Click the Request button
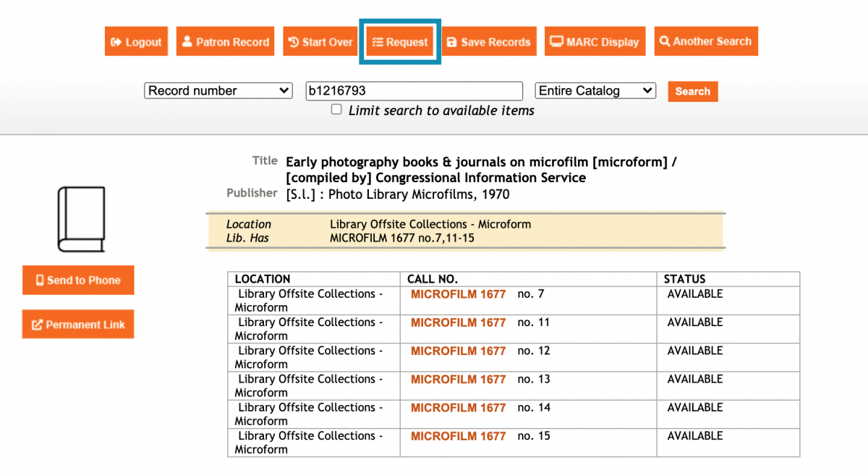 [400, 42]
